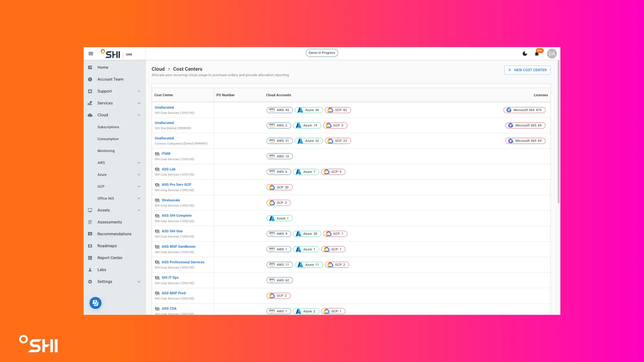Click the AWS: 43 chip

[x=280, y=110]
